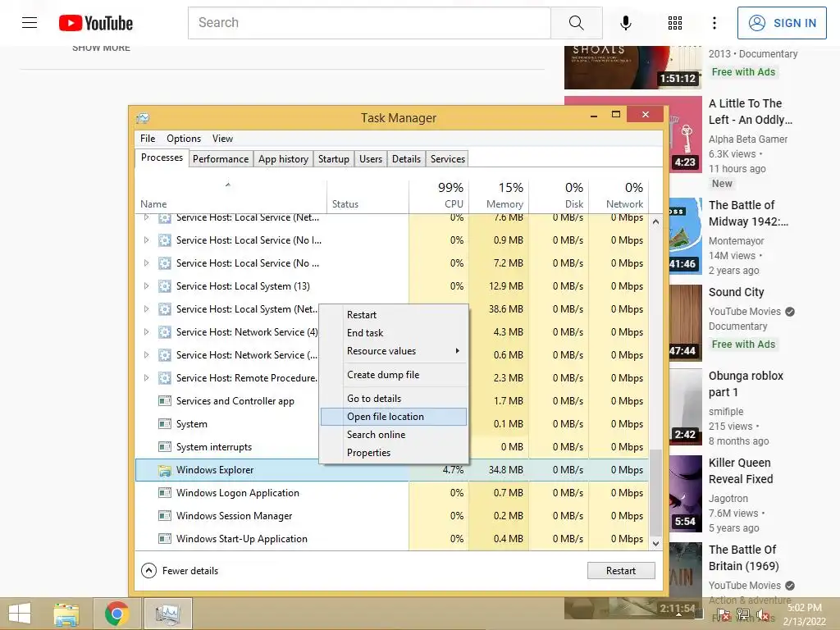Select Search online in context menu
This screenshot has width=840, height=630.
(394, 435)
